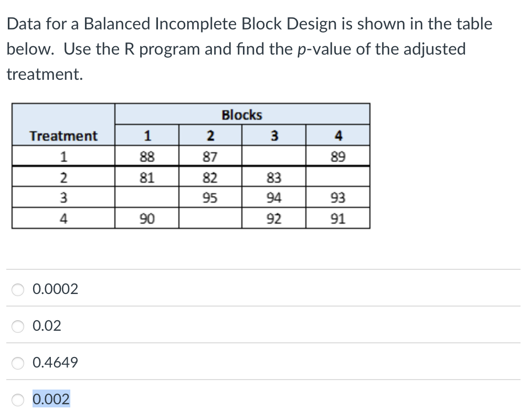Click the answer label 0.4649
Image resolution: width=531 pixels, height=420 pixels.
click(x=54, y=362)
